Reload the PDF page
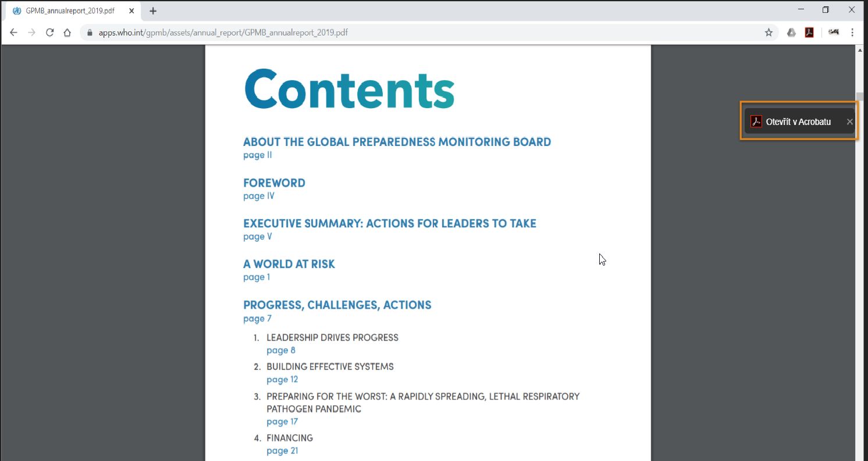The width and height of the screenshot is (868, 461). click(49, 33)
